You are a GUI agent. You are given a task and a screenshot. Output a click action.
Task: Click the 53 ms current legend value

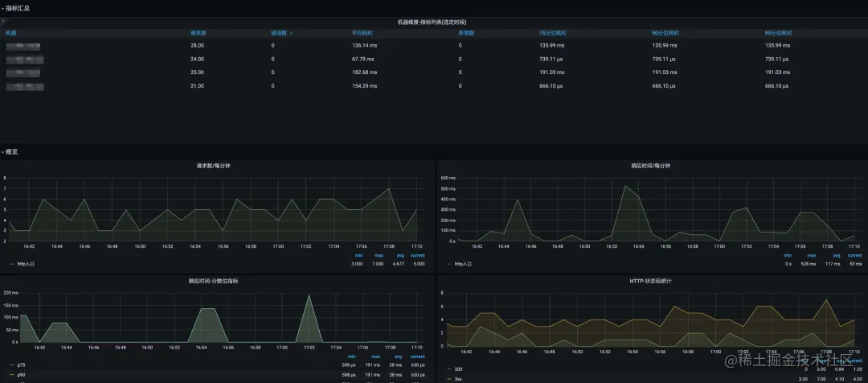tap(857, 265)
